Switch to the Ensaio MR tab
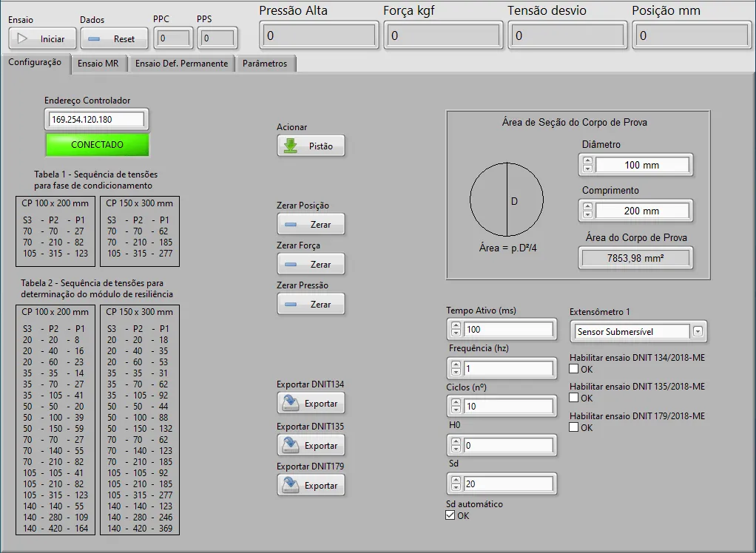This screenshot has width=756, height=553. (x=98, y=64)
